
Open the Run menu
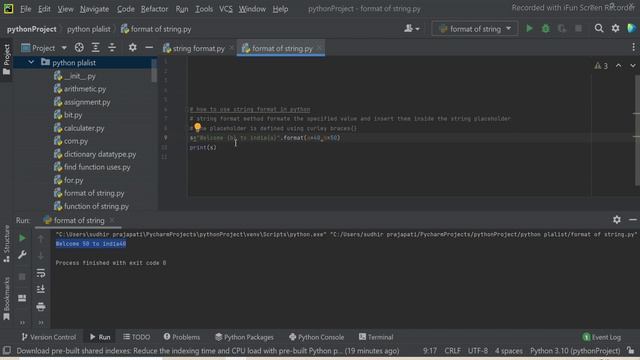[182, 9]
